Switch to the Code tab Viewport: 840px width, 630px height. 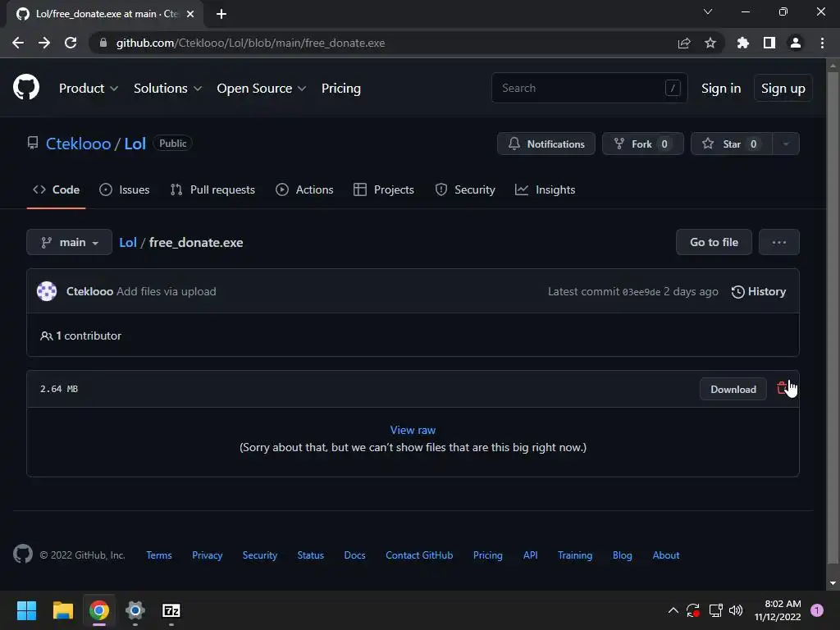(57, 189)
